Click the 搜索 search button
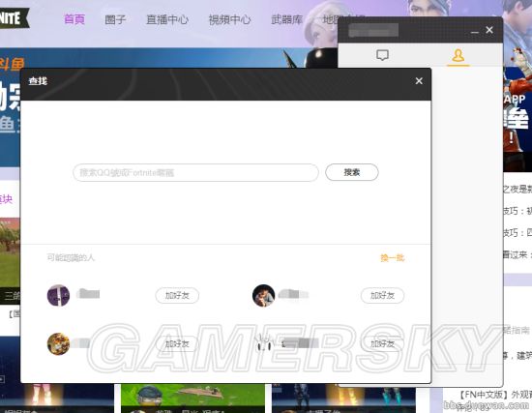 click(352, 172)
